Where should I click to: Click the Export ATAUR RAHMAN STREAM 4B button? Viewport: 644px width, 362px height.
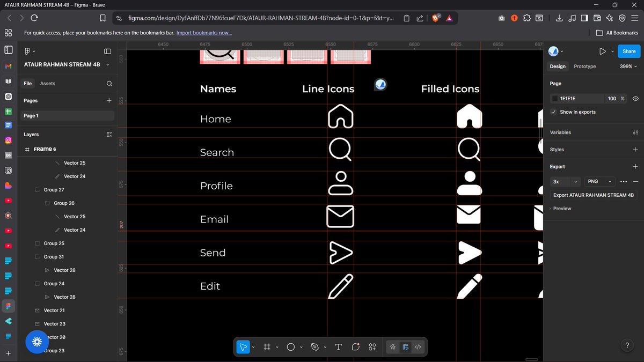pyautogui.click(x=594, y=195)
